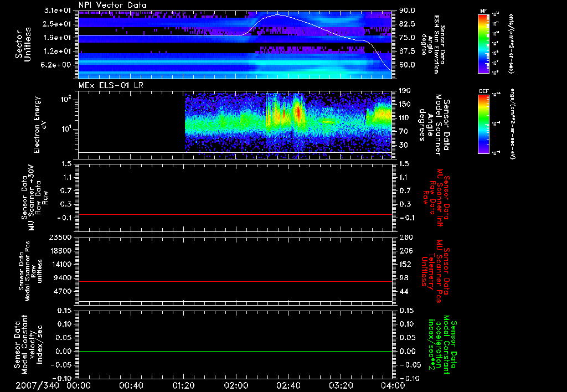The image size is (567, 392).
Task: Click the red 'MU Scanner Intf' axis label
Action: click(x=436, y=198)
